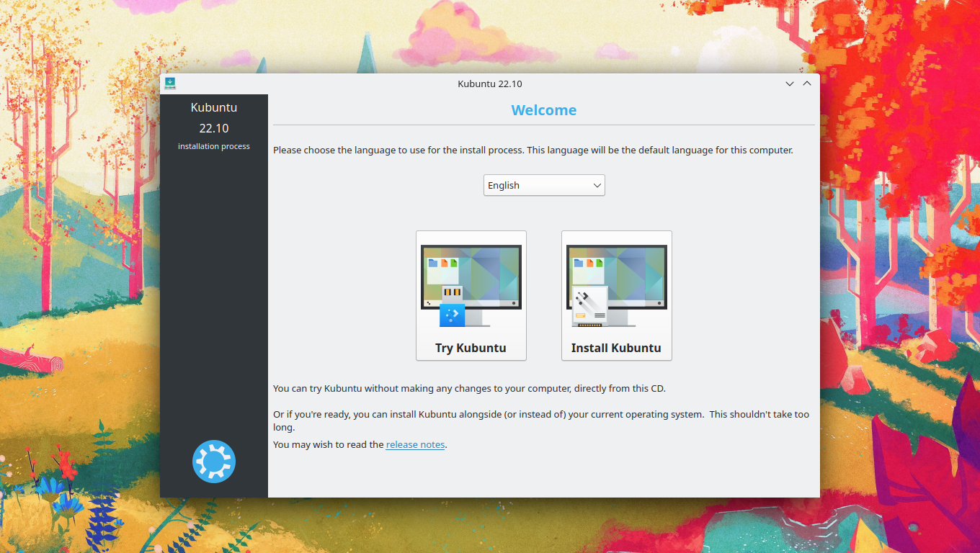Minimize the Kubuntu 22.10 installer window

pyautogui.click(x=790, y=84)
